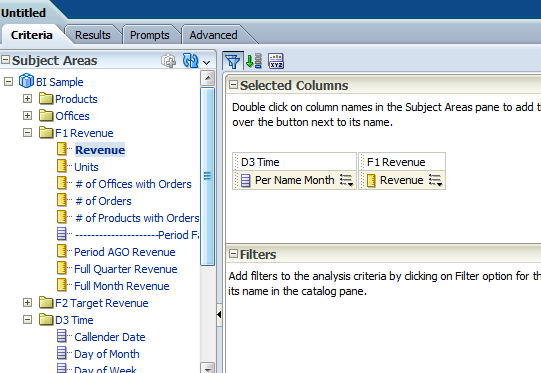The image size is (541, 373).
Task: Select the Revenue selected column
Action: pos(402,180)
